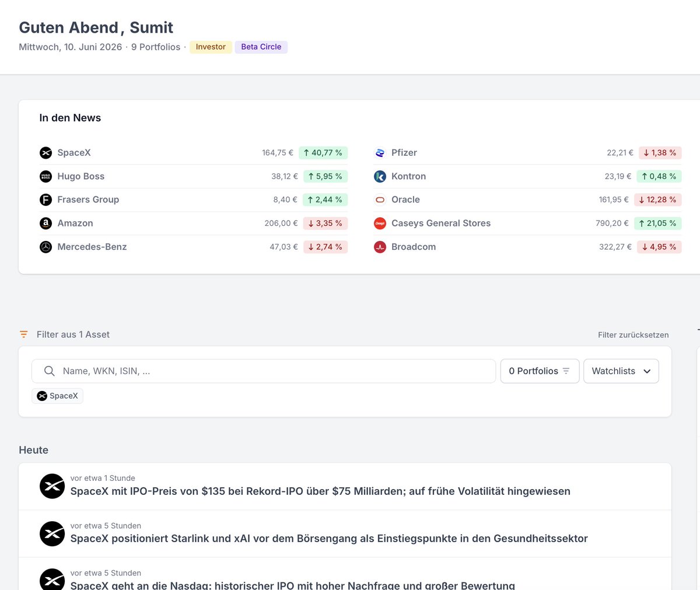This screenshot has height=590, width=700.
Task: Click the 3,35 % loss badge
Action: [x=325, y=224]
